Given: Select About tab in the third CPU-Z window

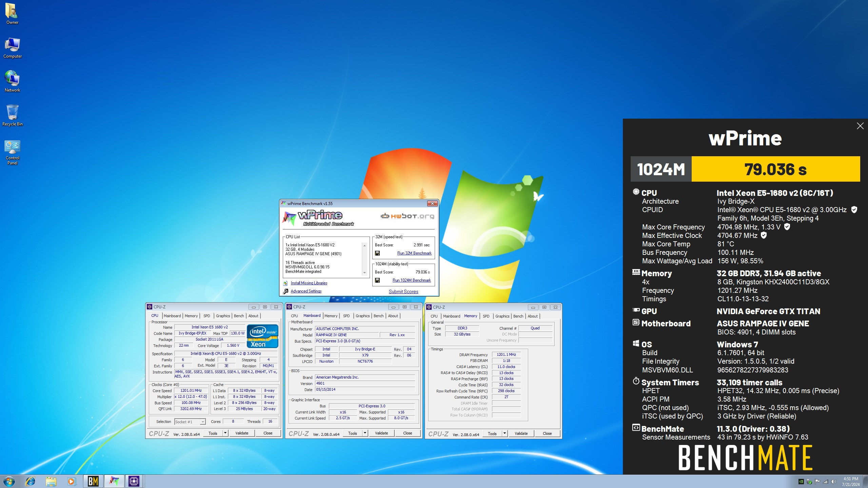Looking at the screenshot, I should coord(532,316).
